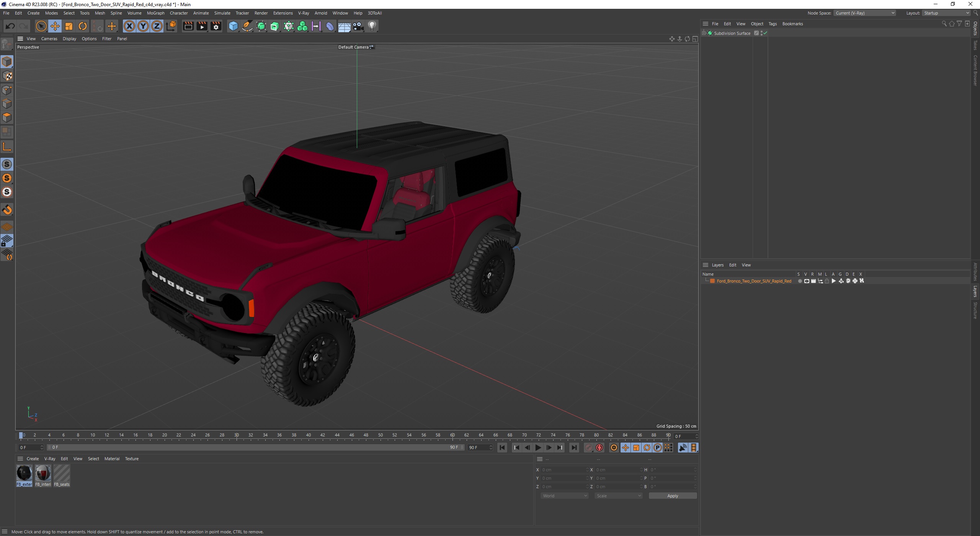Add a Camera object
Viewport: 980px width, 536px height.
click(358, 26)
